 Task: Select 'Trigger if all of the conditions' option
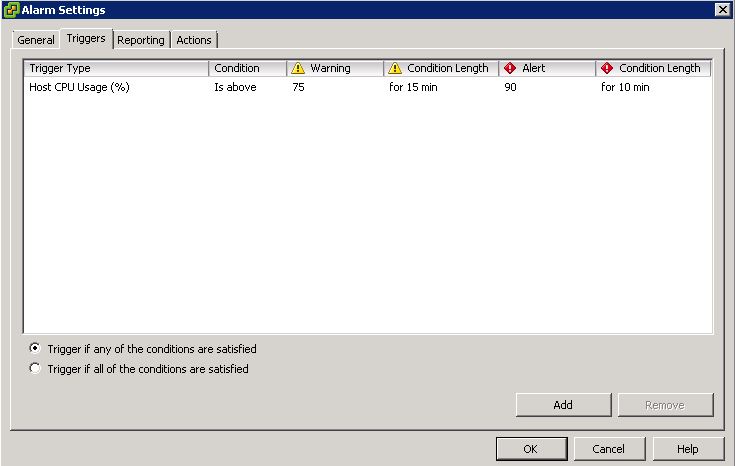36,369
